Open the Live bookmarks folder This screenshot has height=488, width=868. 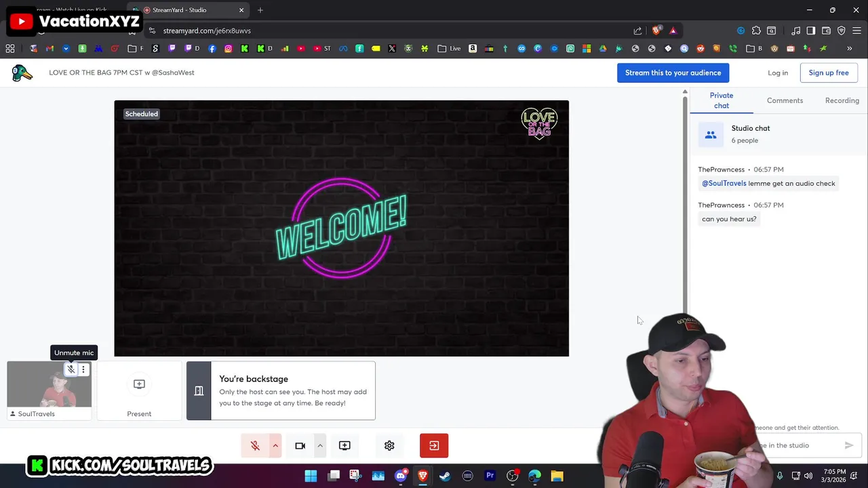coord(449,49)
